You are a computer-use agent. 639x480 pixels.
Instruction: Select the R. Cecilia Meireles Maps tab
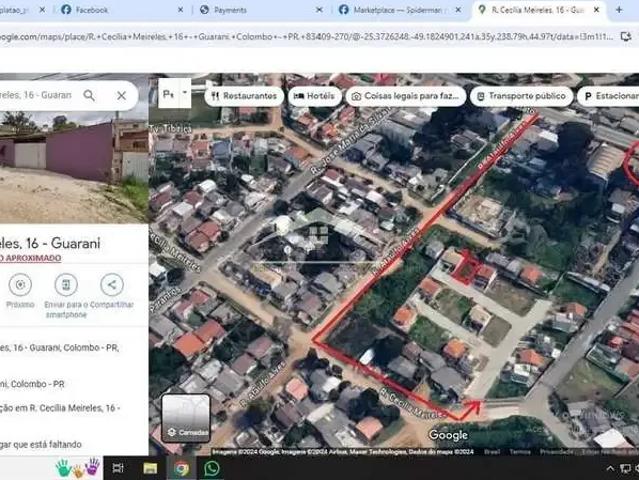[537, 10]
